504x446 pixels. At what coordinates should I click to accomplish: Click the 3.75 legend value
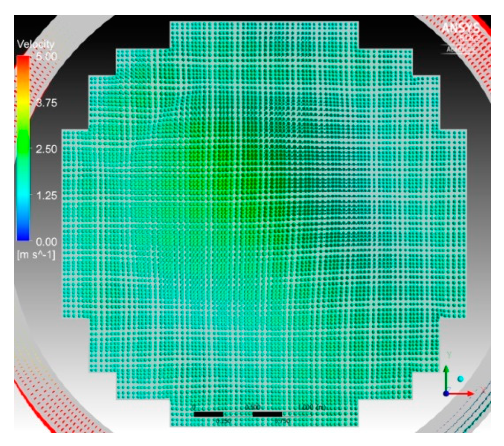tap(46, 103)
